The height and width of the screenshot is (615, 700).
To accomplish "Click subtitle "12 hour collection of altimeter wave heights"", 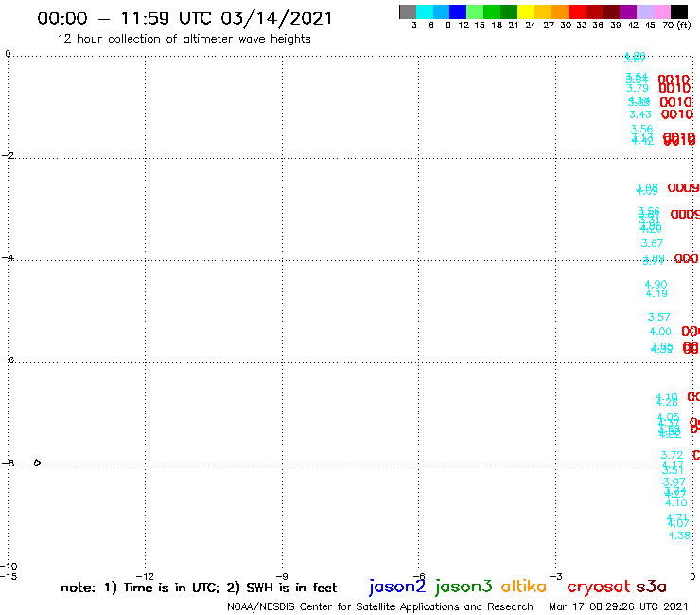I will pos(184,39).
